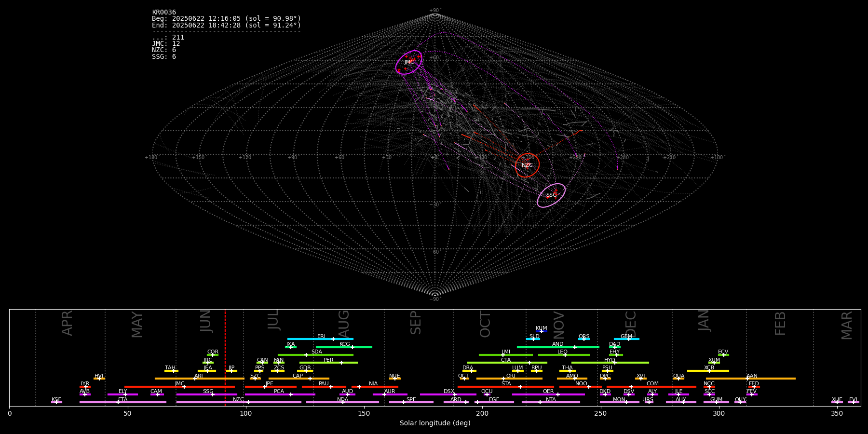Click the COM shower label

pyautogui.click(x=652, y=384)
